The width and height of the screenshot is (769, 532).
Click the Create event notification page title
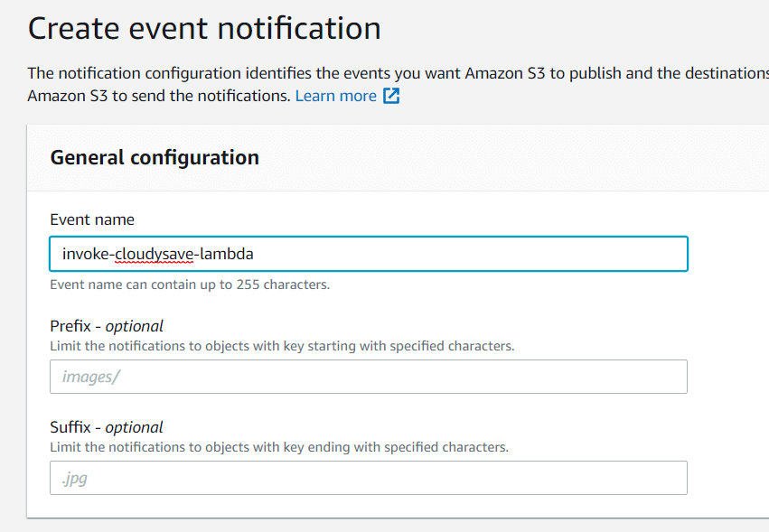pos(204,28)
